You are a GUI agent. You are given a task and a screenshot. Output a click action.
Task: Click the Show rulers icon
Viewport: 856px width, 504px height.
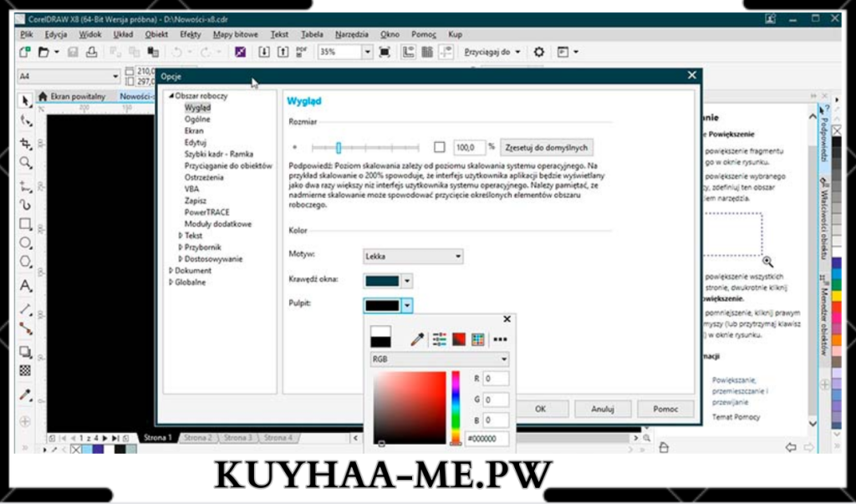[408, 52]
